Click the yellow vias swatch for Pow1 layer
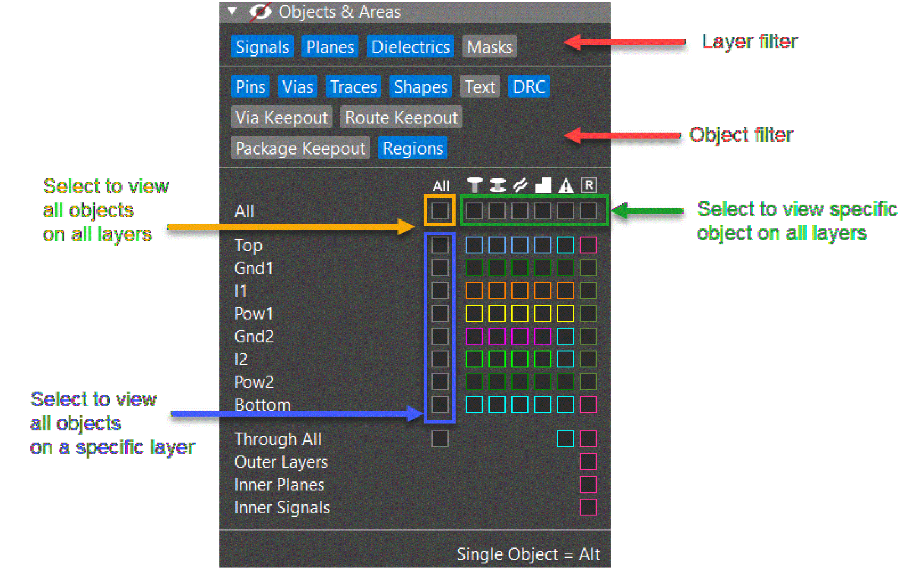The height and width of the screenshot is (568, 924). coord(497,314)
